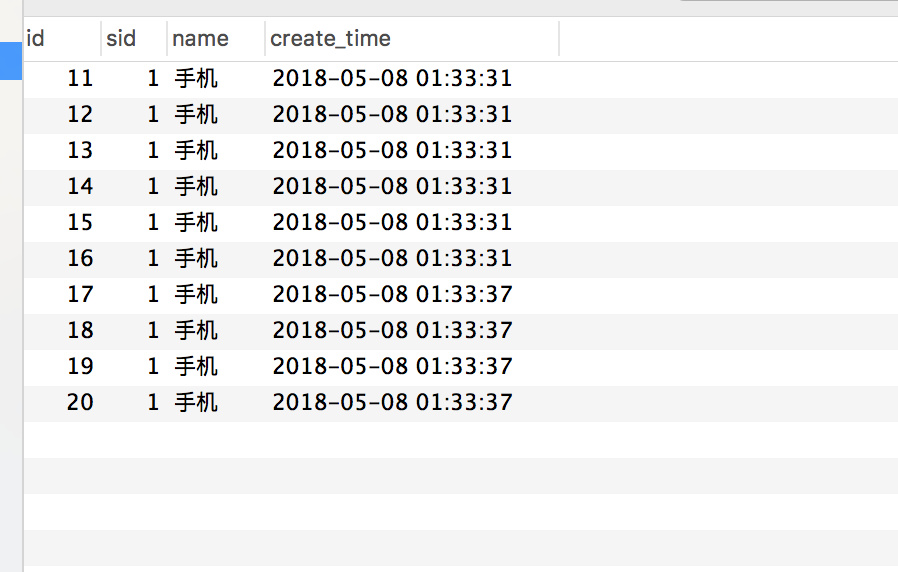Sort by the sid column header

coord(134,39)
